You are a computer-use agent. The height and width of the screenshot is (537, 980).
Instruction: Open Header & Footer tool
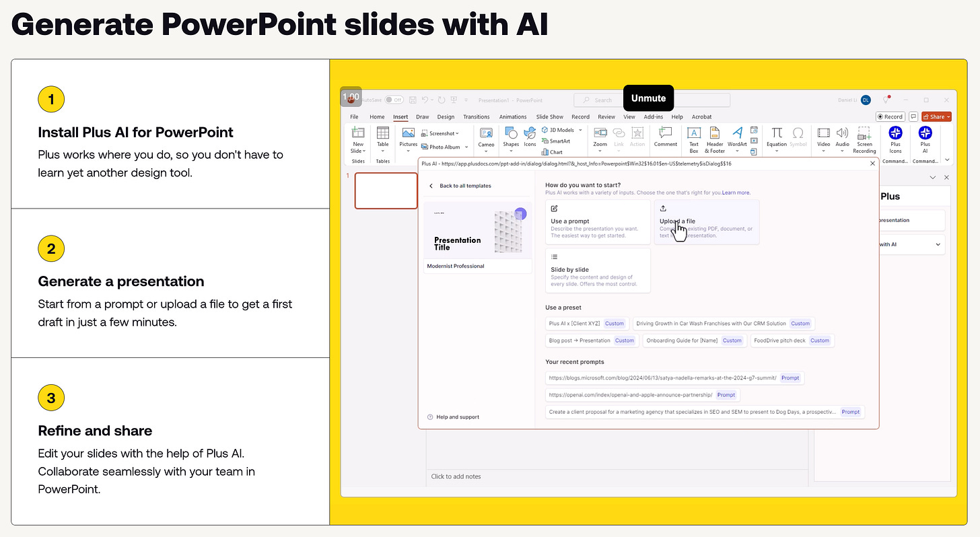(x=715, y=139)
